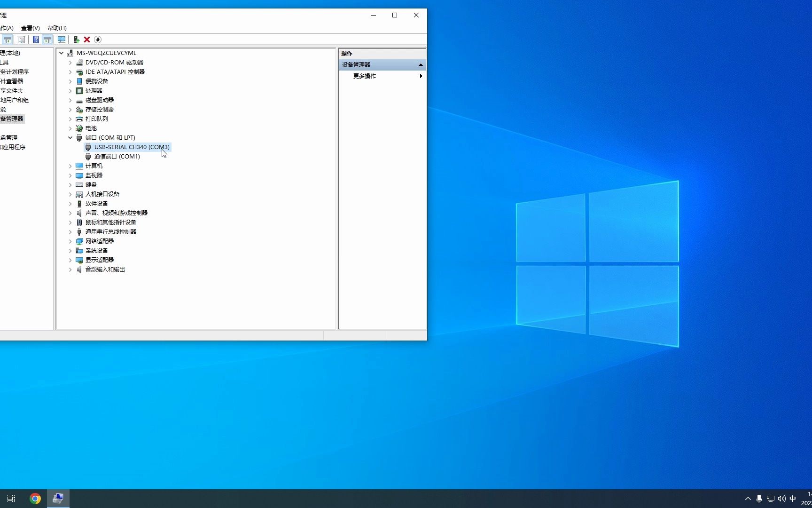Screen dimensions: 812x508
Task: Expand the 系统设备 node
Action: (70, 250)
